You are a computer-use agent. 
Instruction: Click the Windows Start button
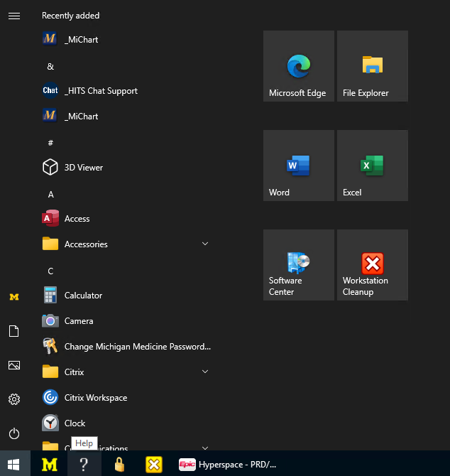[x=14, y=464]
